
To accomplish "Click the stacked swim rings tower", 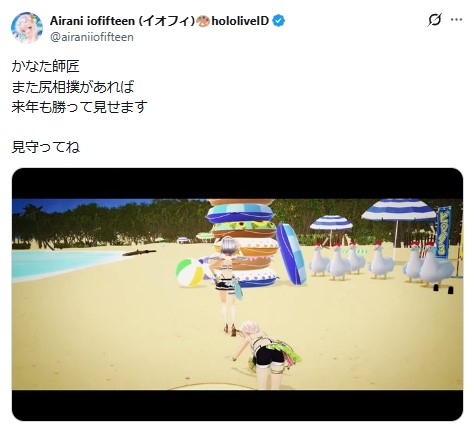I will click(243, 243).
